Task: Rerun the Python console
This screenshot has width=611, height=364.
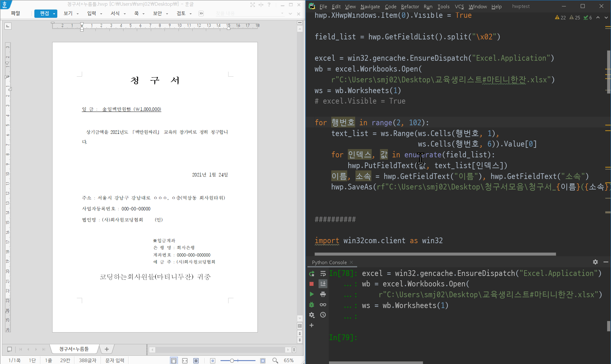Action: coord(312,273)
